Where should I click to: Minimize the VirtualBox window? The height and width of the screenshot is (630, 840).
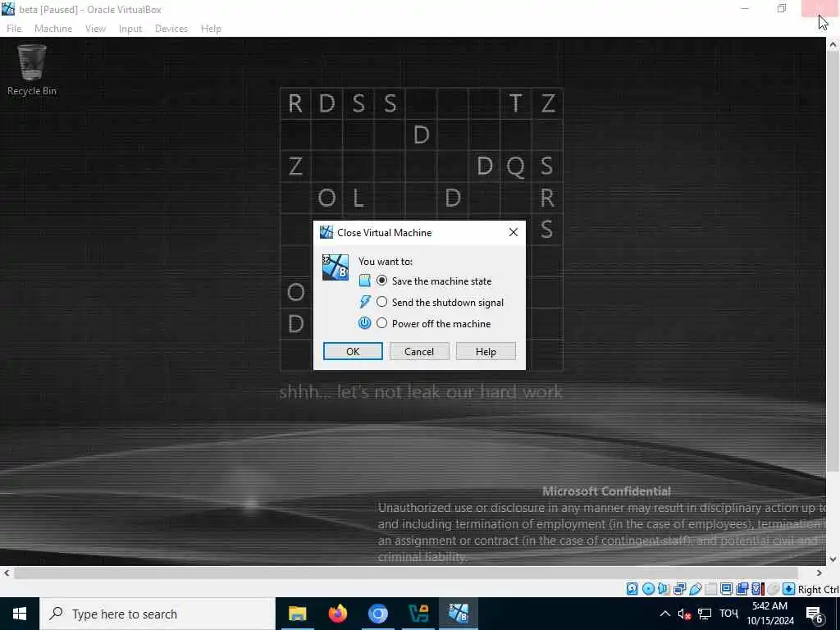[745, 8]
